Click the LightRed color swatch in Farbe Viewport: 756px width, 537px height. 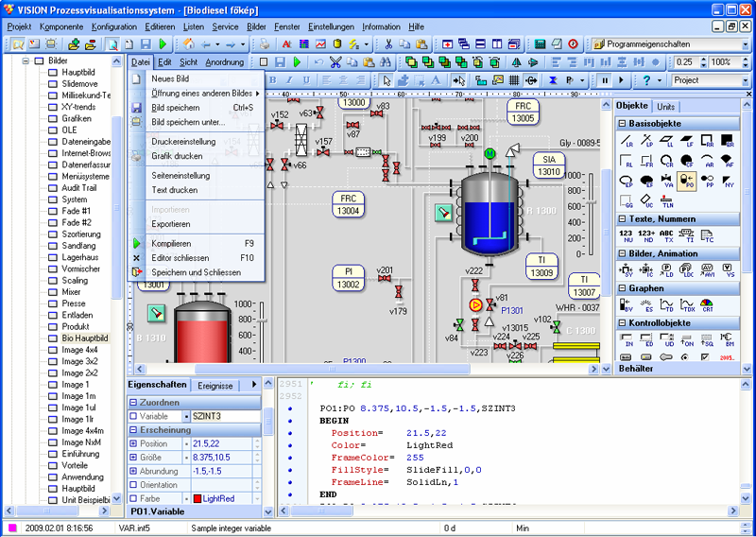(x=196, y=498)
